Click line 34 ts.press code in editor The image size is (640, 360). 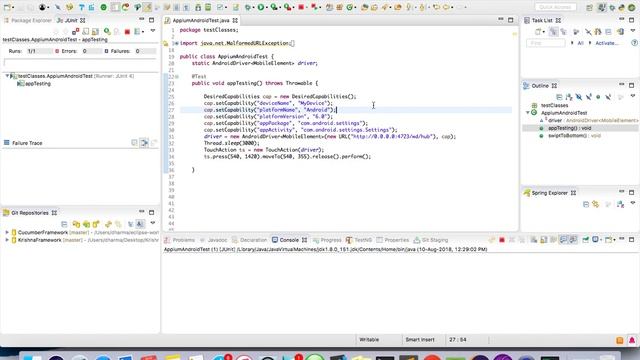click(287, 156)
